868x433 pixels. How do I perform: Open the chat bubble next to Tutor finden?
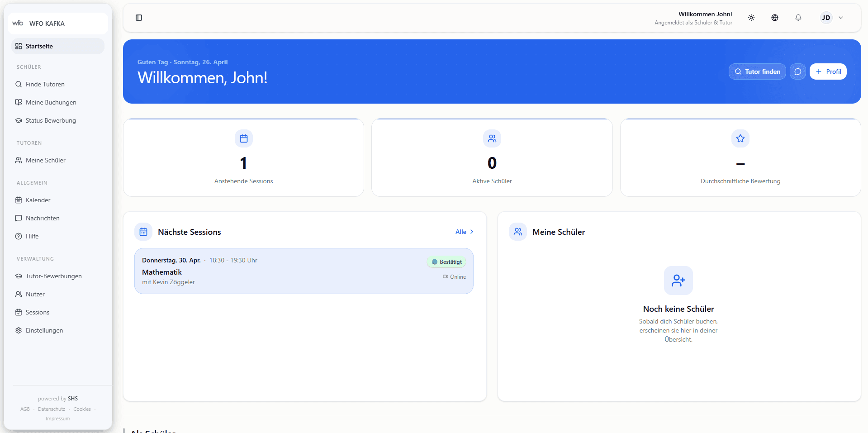tap(797, 71)
